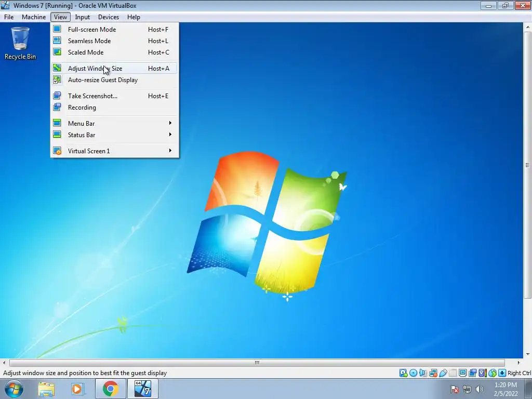
Task: Open the Machine menu
Action: tap(34, 17)
